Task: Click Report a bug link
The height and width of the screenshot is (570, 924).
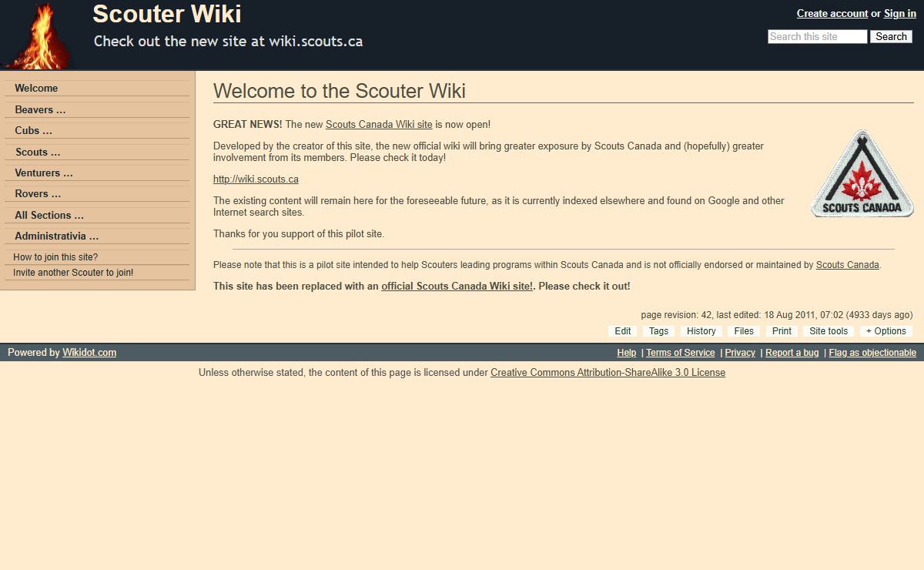Action: tap(792, 353)
